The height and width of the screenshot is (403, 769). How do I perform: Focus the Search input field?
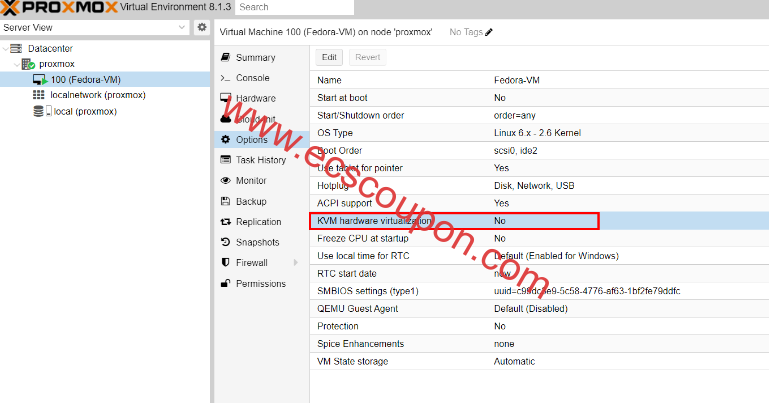pyautogui.click(x=294, y=7)
